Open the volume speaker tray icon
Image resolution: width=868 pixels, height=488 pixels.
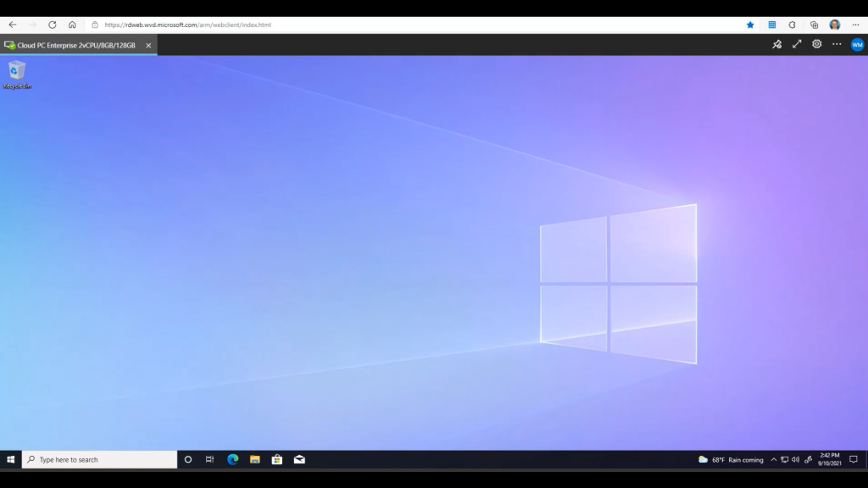click(795, 459)
